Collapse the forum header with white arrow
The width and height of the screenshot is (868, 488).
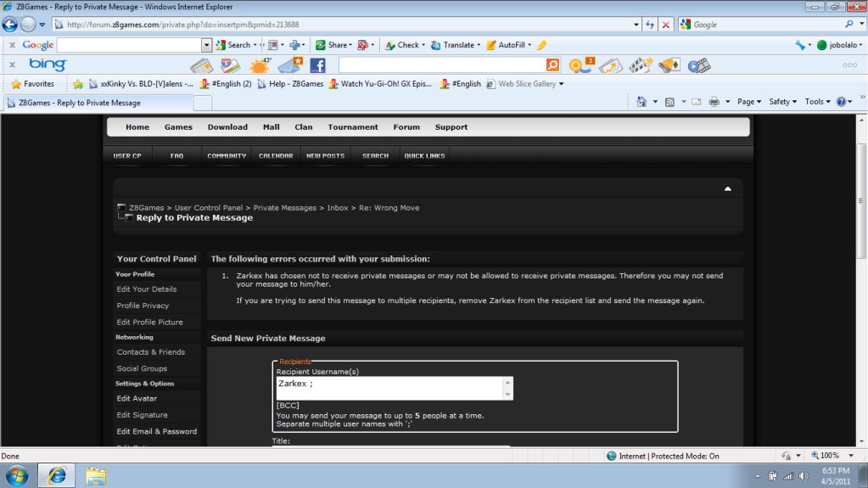click(727, 188)
